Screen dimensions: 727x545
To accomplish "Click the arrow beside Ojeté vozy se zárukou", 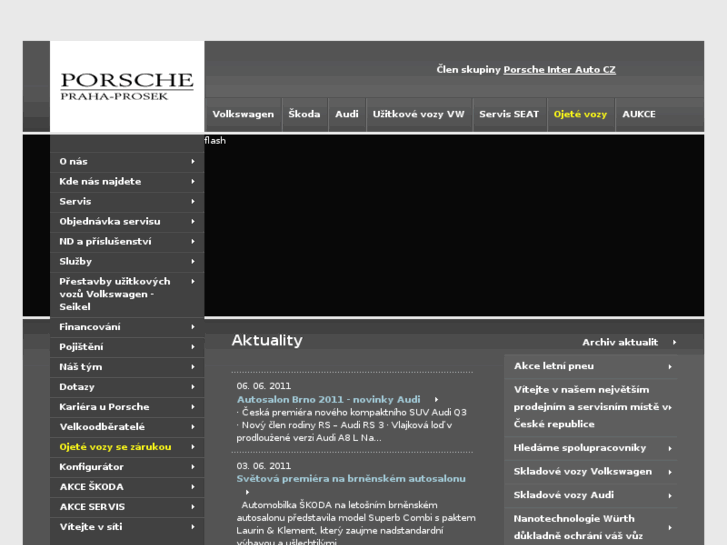I will [193, 447].
